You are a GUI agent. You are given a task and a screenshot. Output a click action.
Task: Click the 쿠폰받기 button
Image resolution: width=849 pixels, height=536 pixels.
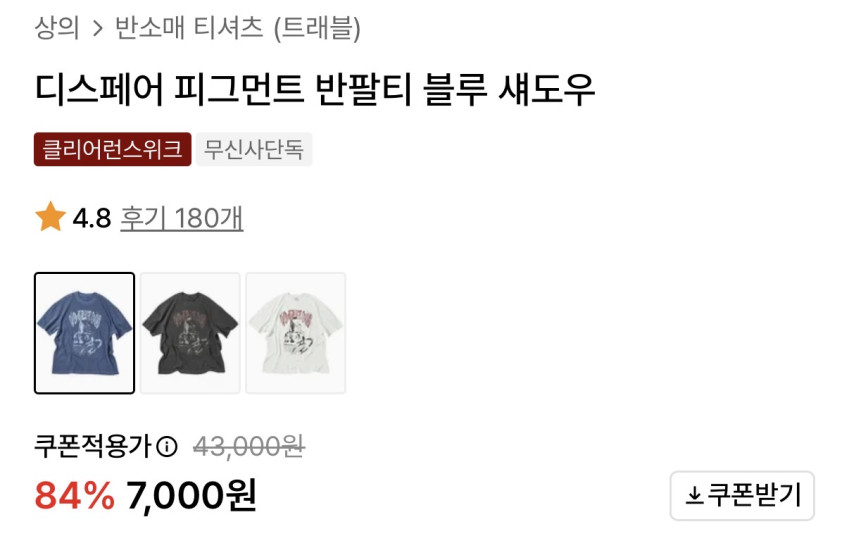tap(742, 495)
